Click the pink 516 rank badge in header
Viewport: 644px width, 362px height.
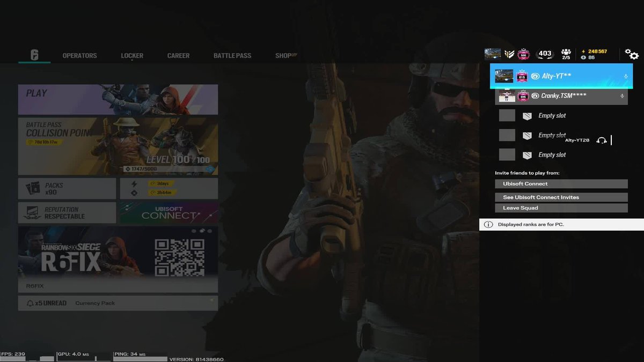(x=524, y=54)
